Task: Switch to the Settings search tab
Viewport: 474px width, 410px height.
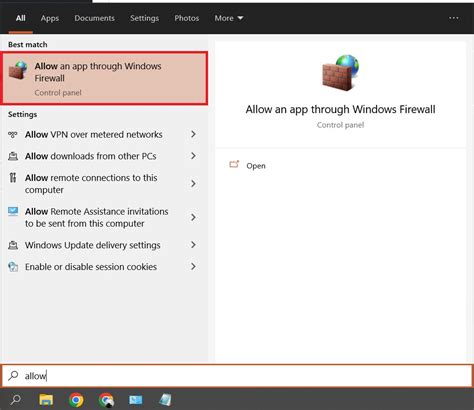Action: (144, 18)
